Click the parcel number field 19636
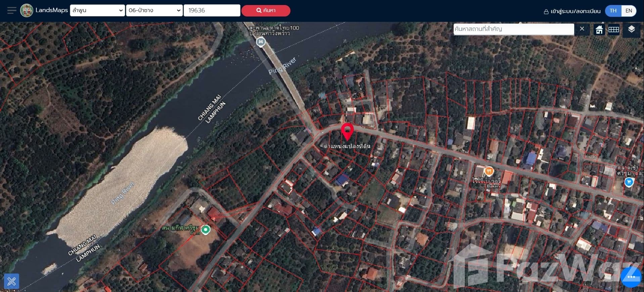 (x=212, y=10)
